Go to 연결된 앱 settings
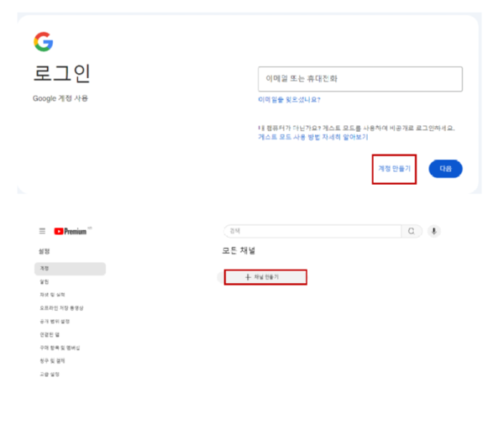504x435 pixels. 50,334
